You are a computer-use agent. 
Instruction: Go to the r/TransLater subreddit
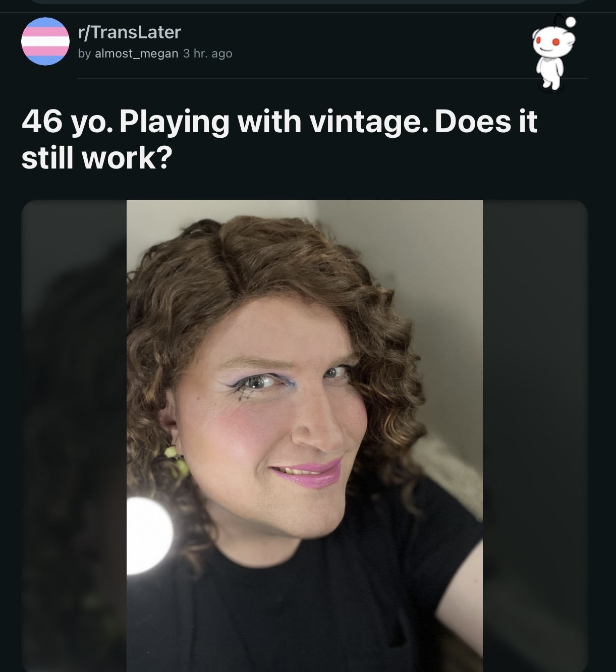click(x=129, y=32)
